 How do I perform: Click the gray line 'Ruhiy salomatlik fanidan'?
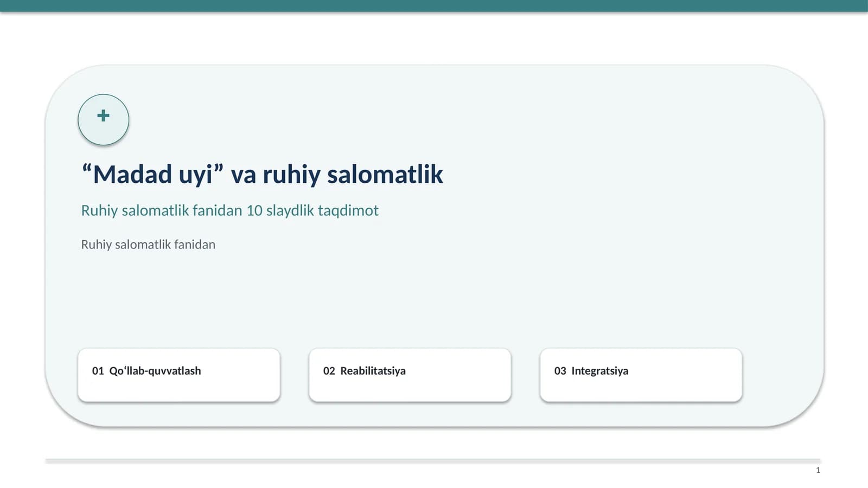click(148, 245)
